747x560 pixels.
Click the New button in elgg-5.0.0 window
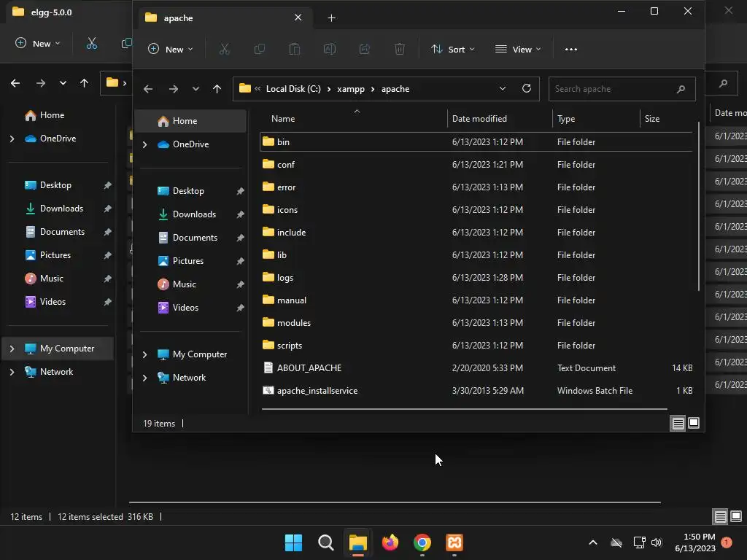click(38, 43)
